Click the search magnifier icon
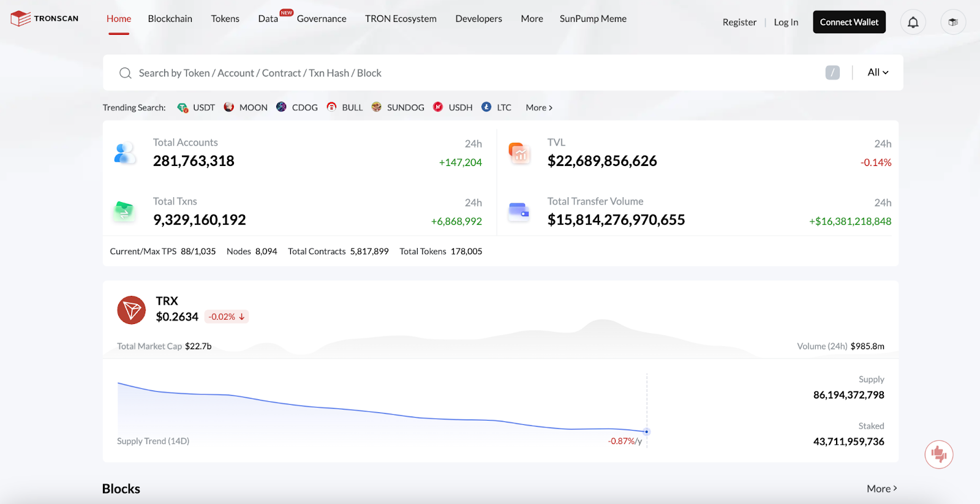Screen dimensions: 980x504 [126, 73]
